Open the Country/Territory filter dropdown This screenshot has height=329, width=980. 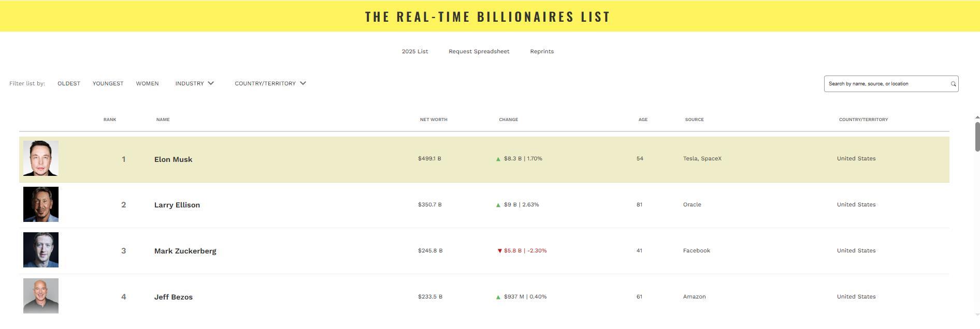tap(270, 83)
